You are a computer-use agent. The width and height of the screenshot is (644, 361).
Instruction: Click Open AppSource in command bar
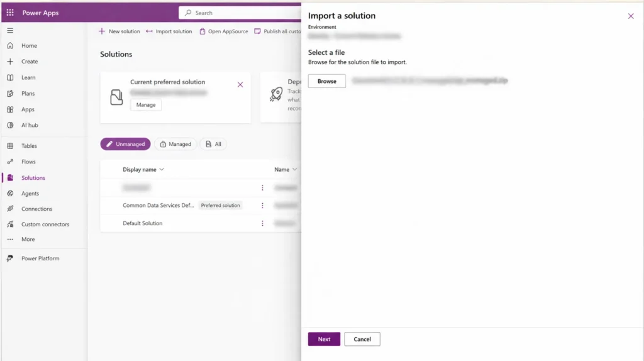224,31
